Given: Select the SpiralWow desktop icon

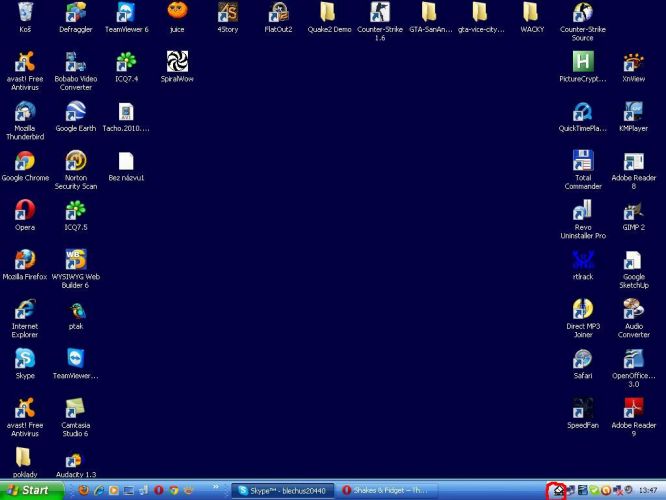Looking at the screenshot, I should point(177,67).
